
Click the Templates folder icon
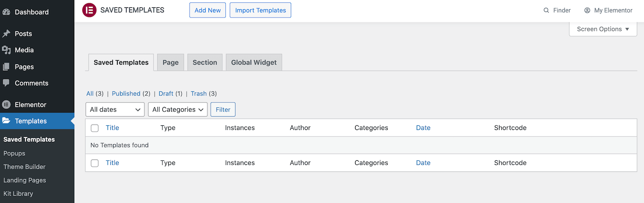[6, 121]
